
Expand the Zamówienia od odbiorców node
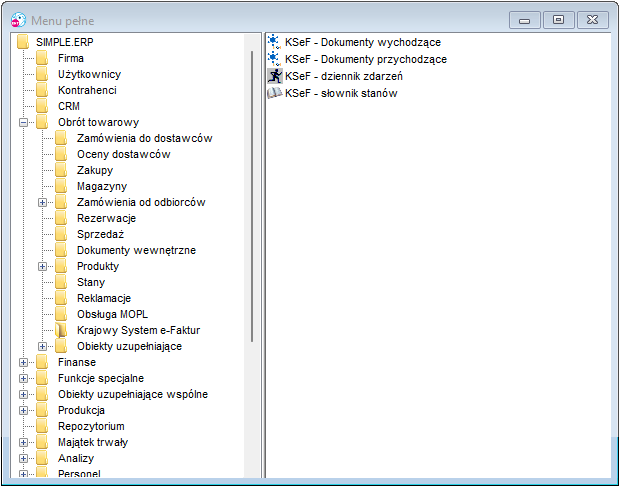pyautogui.click(x=42, y=202)
